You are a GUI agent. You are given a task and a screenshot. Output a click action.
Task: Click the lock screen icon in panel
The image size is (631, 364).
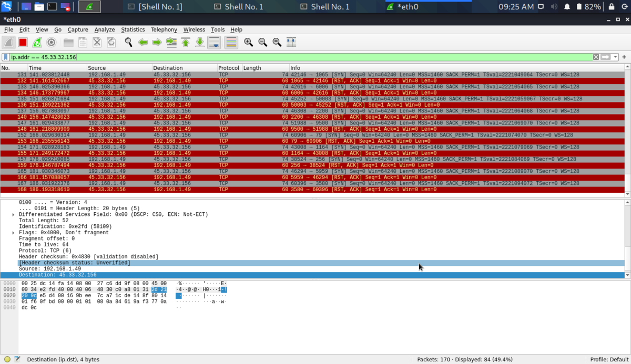611,7
